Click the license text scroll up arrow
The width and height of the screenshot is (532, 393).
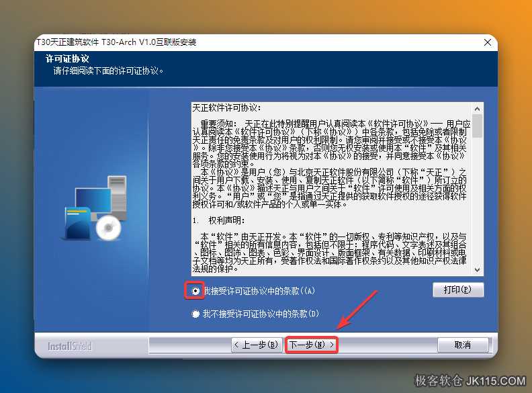477,109
